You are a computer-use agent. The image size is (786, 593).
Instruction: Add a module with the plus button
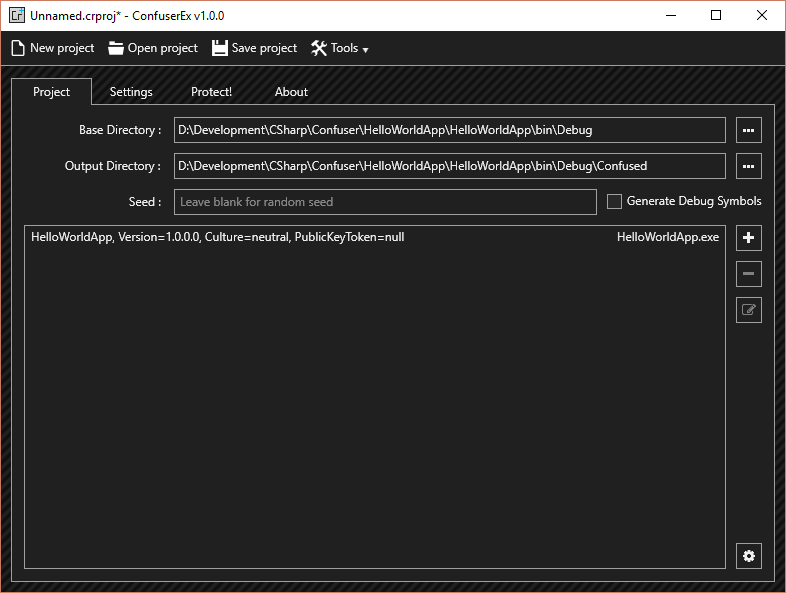pyautogui.click(x=748, y=238)
